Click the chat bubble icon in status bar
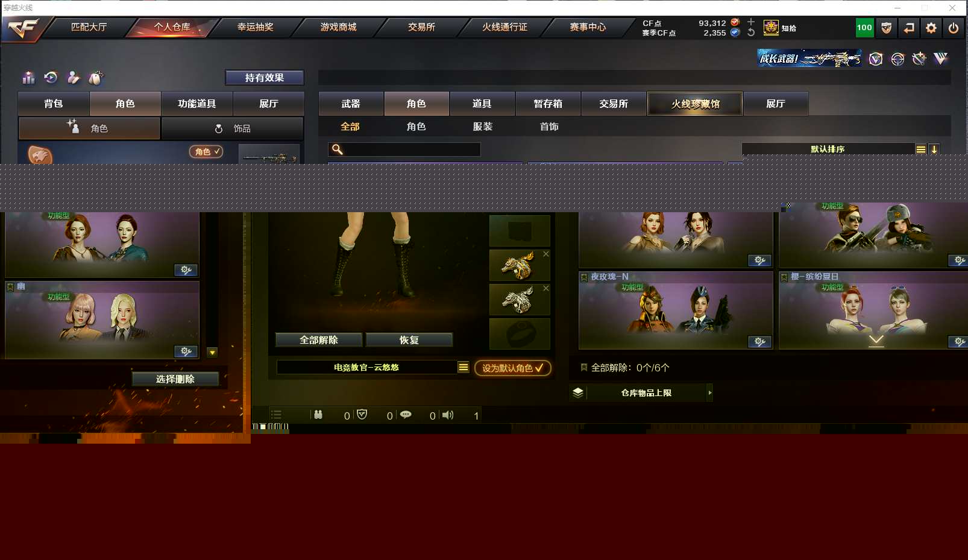Image resolution: width=968 pixels, height=560 pixels. 406,415
